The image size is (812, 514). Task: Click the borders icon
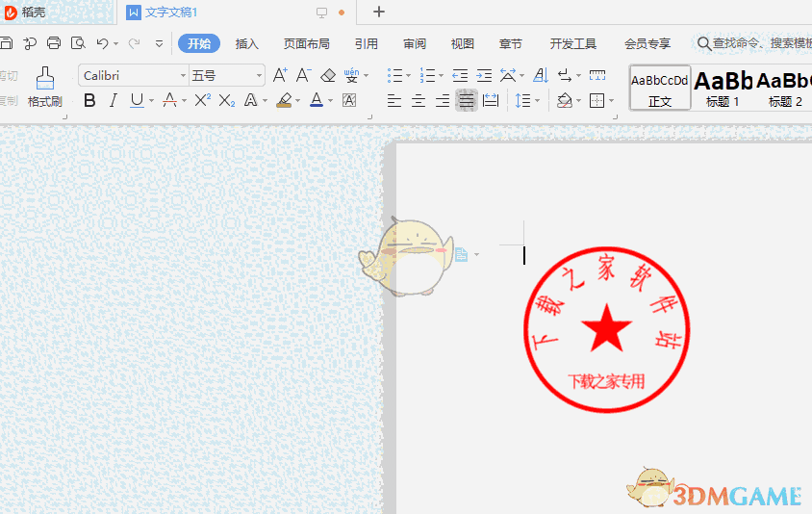597,100
